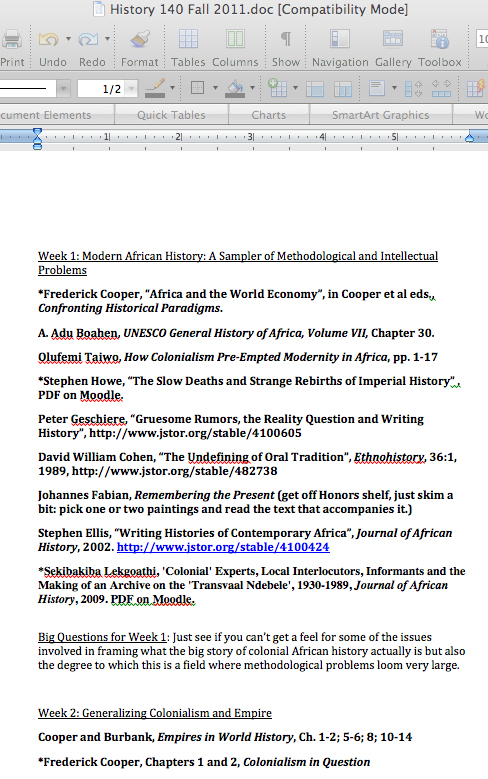Open the jstor.org/stable/4100424 hyperlink
This screenshot has width=488, height=779.
pyautogui.click(x=223, y=547)
